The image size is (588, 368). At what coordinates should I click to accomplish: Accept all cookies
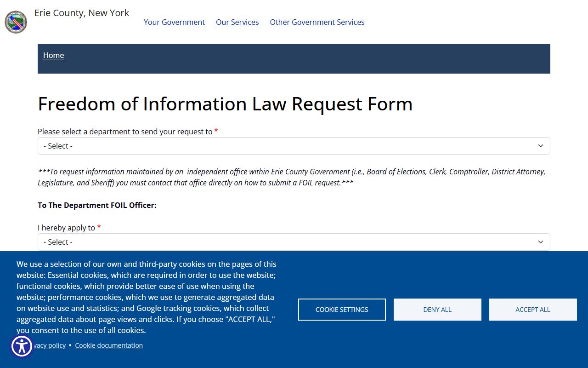(x=533, y=310)
